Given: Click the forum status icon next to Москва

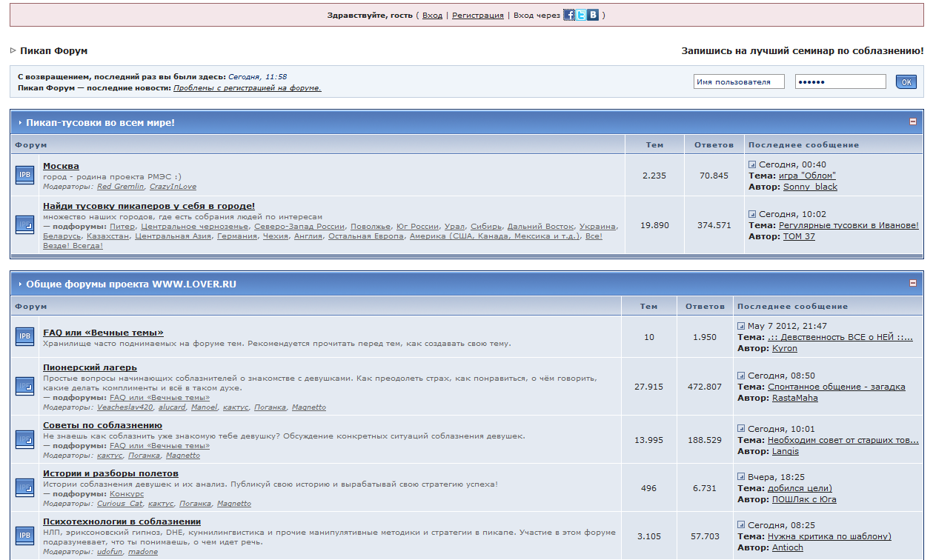Looking at the screenshot, I should click(x=25, y=175).
